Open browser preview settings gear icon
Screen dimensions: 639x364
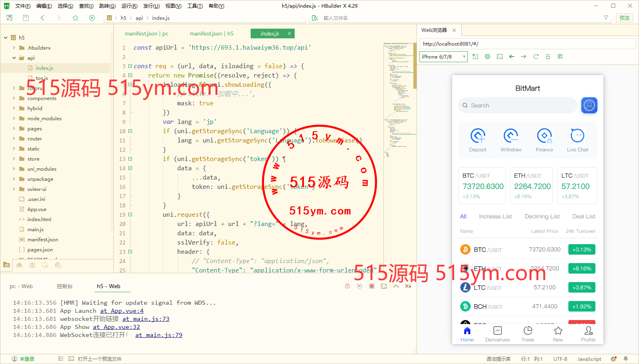[x=487, y=56]
